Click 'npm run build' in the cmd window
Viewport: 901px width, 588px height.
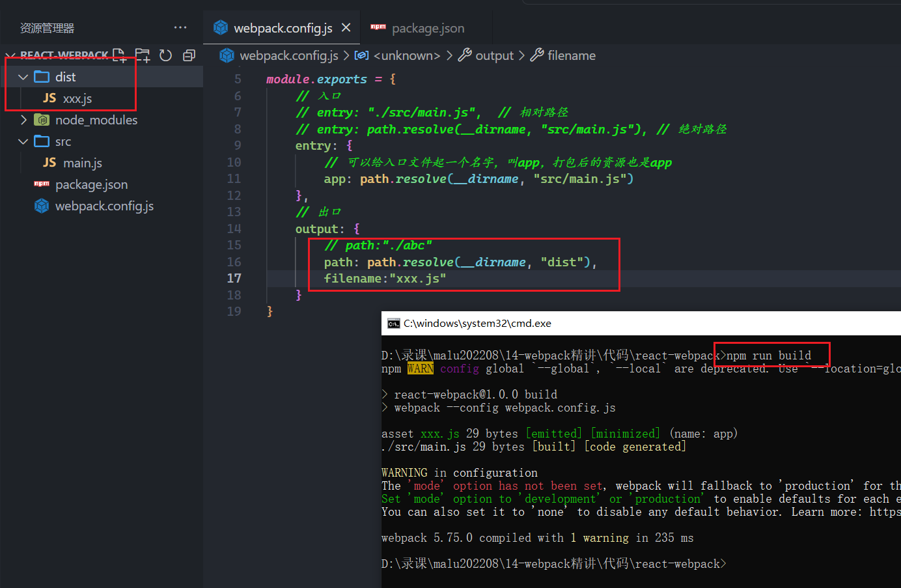click(769, 356)
